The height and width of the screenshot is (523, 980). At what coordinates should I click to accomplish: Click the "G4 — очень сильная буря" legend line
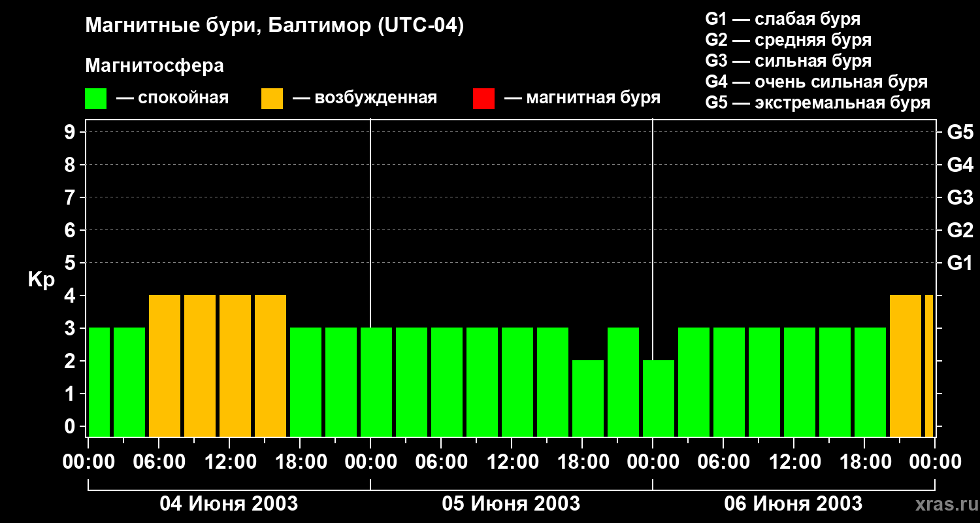pyautogui.click(x=816, y=82)
